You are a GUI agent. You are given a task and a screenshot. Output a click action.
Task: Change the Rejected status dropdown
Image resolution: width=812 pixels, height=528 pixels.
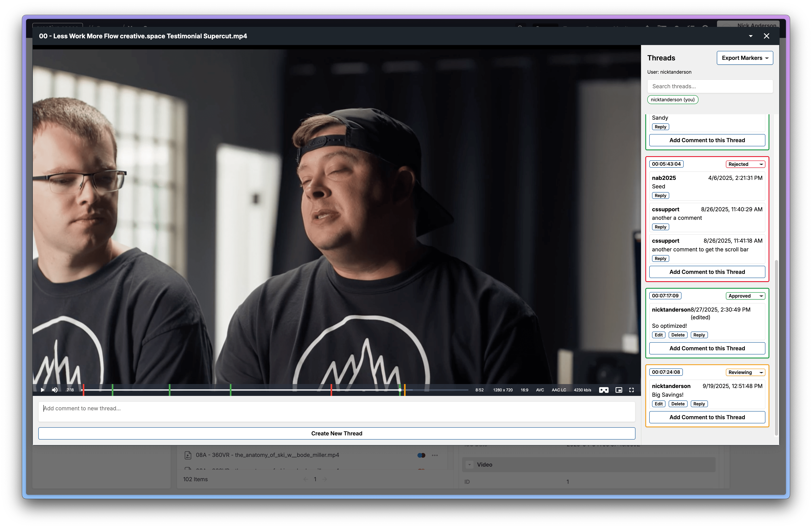coord(745,164)
